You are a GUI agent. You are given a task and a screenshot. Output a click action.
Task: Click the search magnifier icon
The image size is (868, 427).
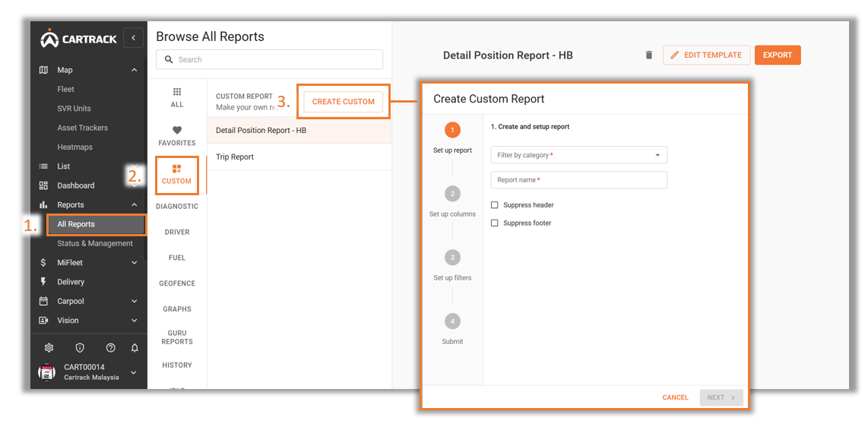pyautogui.click(x=169, y=60)
